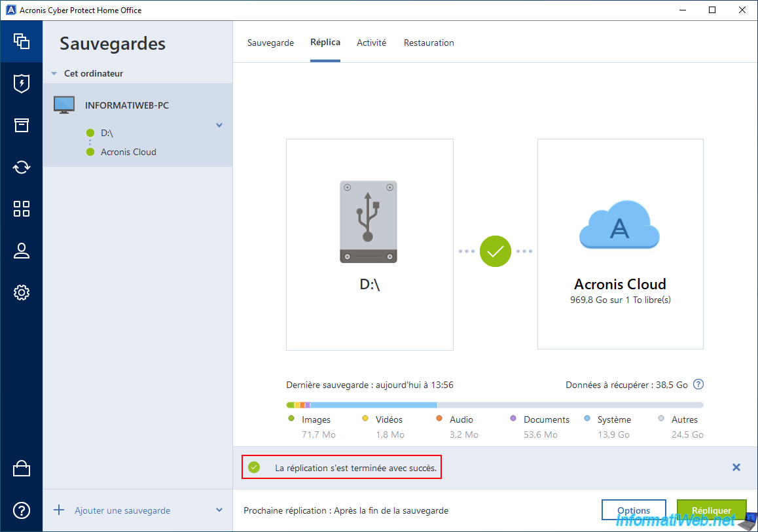Click the Audio orange legend dot
Screen dimensions: 758x532
(439, 418)
